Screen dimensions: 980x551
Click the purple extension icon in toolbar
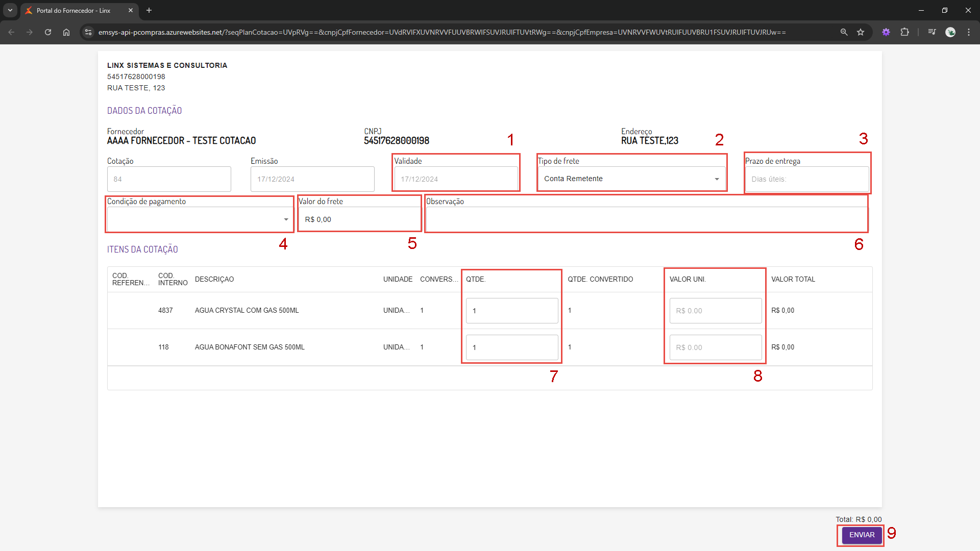[x=886, y=32]
